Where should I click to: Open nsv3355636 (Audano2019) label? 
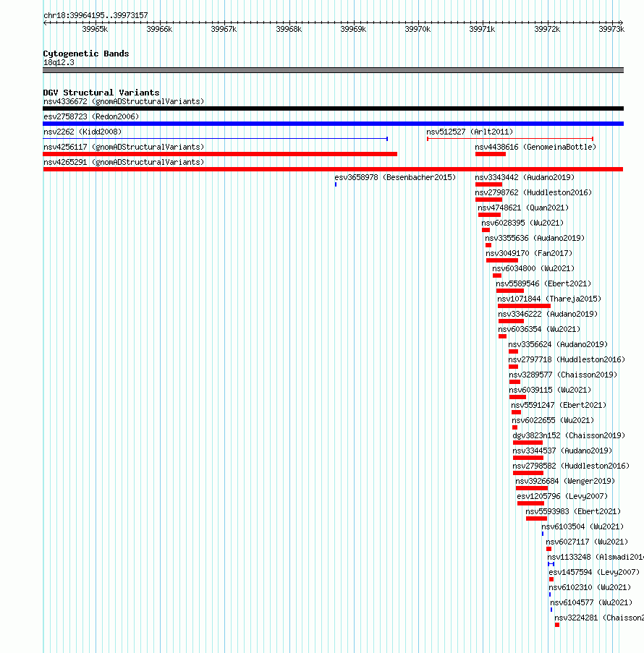[x=535, y=238]
